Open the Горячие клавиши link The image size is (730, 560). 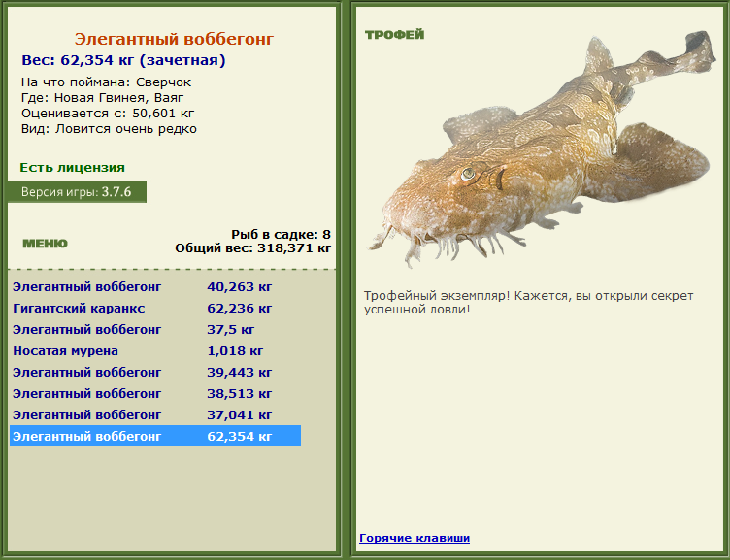(x=415, y=538)
